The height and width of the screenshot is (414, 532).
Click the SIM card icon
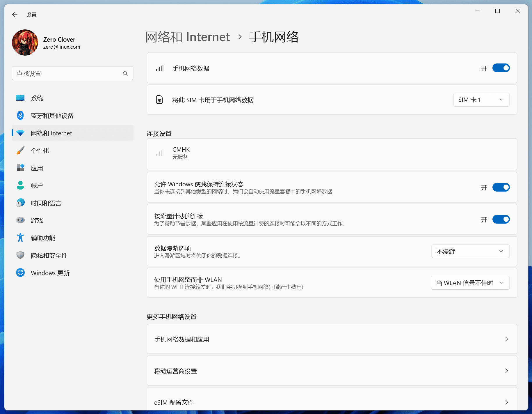click(159, 100)
